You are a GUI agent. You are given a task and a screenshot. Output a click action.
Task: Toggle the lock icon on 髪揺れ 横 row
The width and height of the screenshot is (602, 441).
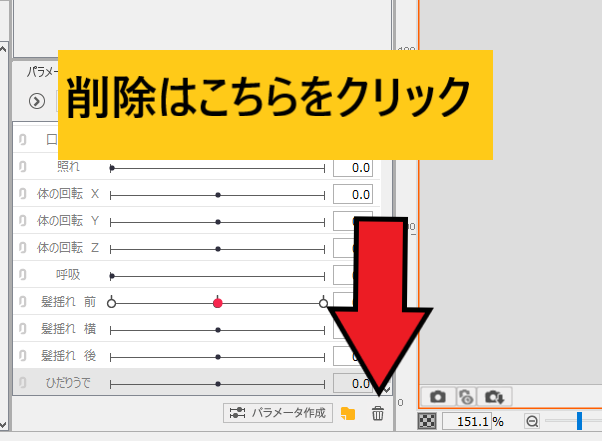pyautogui.click(x=23, y=329)
